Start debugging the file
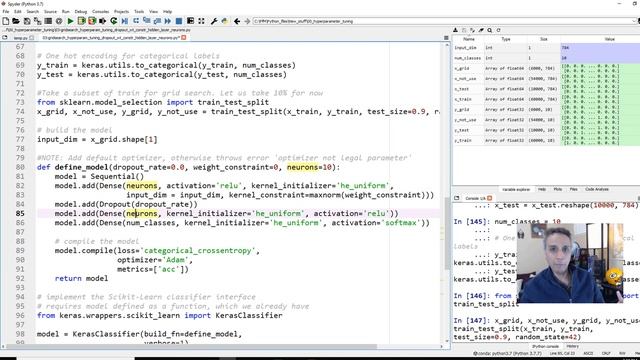Viewport: 640px width, 360px height. (x=124, y=21)
